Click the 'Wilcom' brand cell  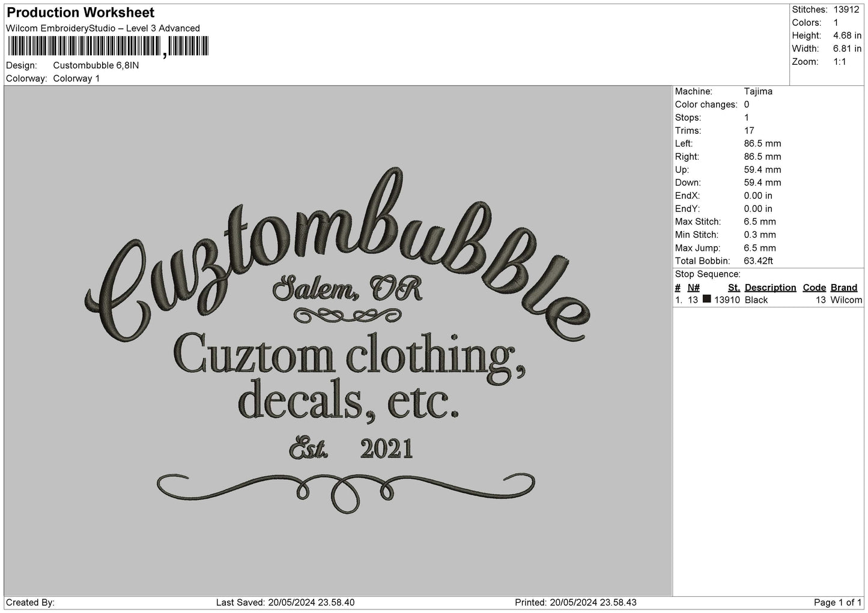tap(846, 300)
